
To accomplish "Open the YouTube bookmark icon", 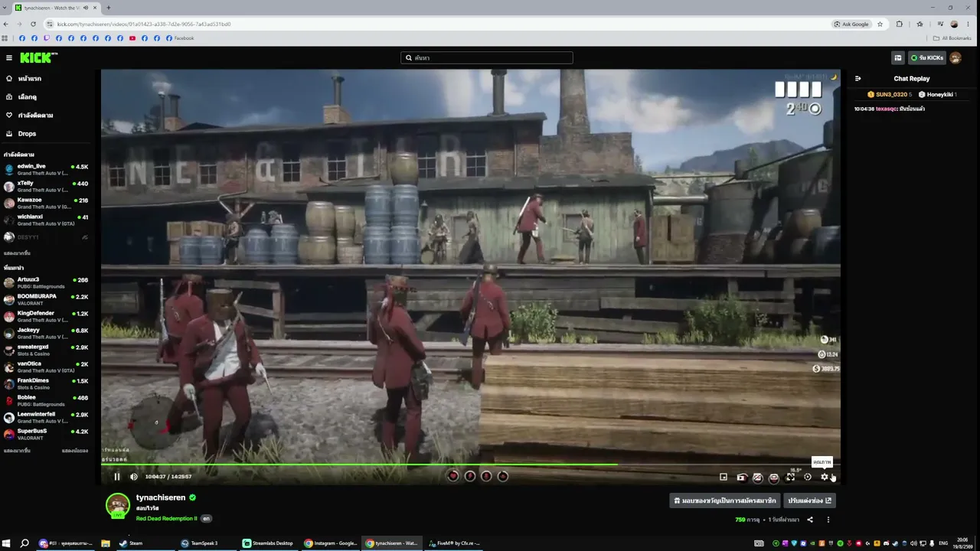I will point(132,38).
